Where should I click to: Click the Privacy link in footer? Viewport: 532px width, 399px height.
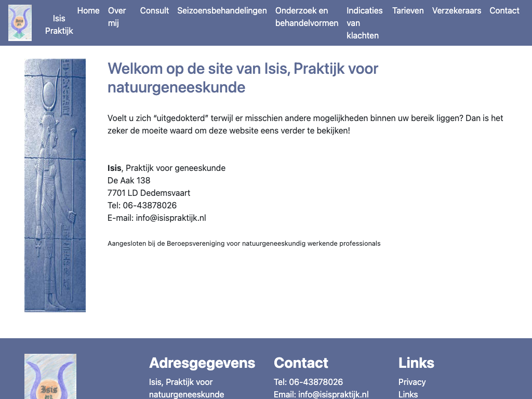[x=412, y=382]
